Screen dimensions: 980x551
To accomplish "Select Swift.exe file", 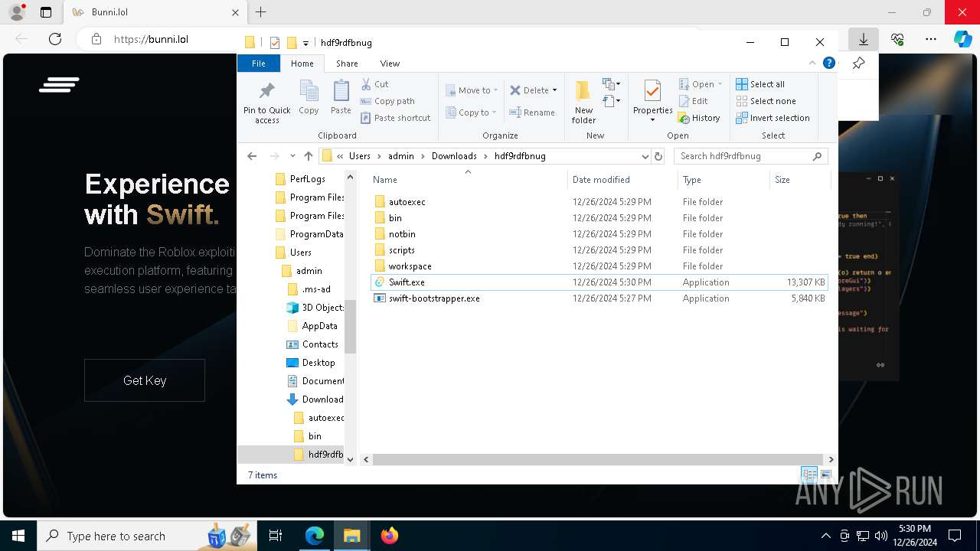I will pyautogui.click(x=599, y=282).
